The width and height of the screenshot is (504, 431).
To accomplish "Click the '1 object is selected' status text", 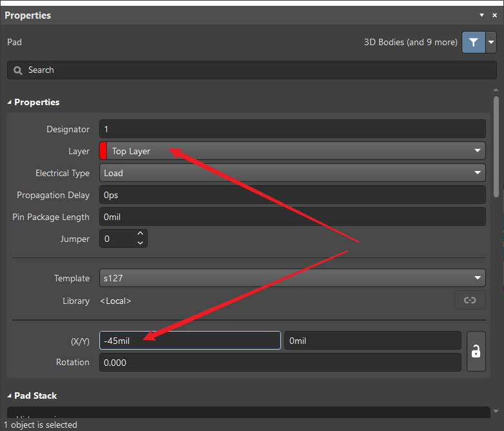I will [41, 425].
